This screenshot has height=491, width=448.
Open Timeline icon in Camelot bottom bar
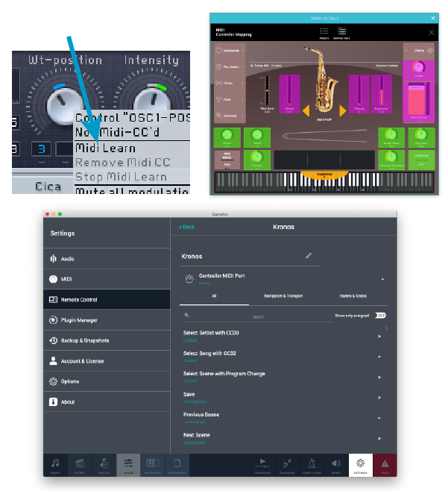[x=104, y=465]
